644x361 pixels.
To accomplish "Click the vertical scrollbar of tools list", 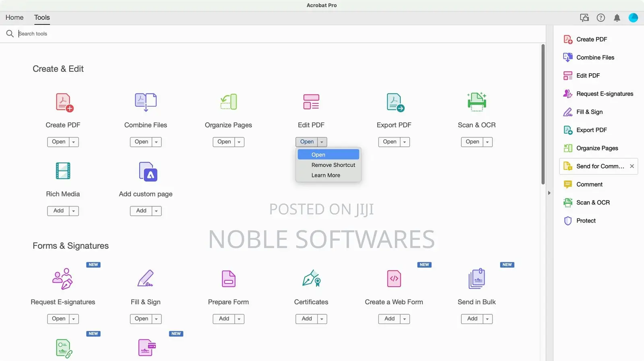I will pyautogui.click(x=543, y=114).
